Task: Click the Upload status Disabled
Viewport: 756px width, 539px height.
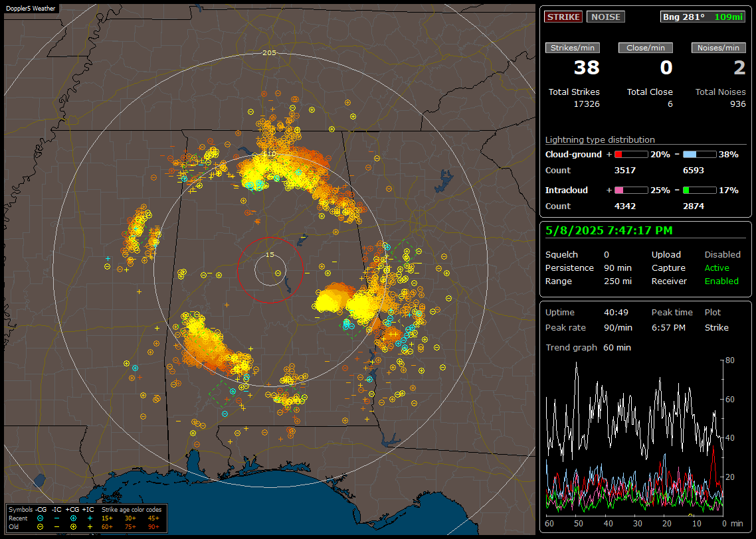Action: click(x=722, y=255)
